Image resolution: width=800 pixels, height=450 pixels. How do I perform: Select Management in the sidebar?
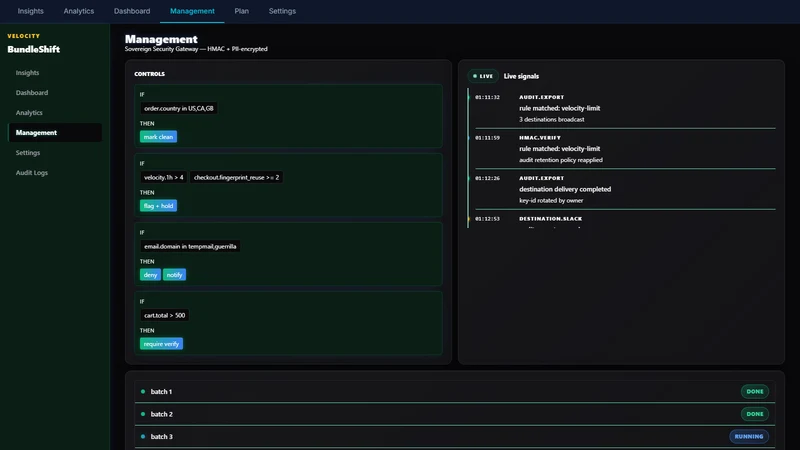(x=55, y=133)
